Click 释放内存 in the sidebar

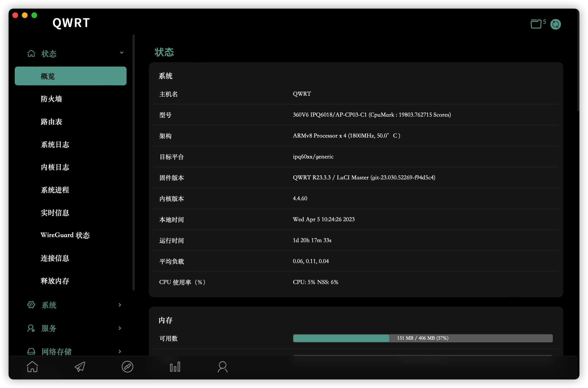point(55,281)
